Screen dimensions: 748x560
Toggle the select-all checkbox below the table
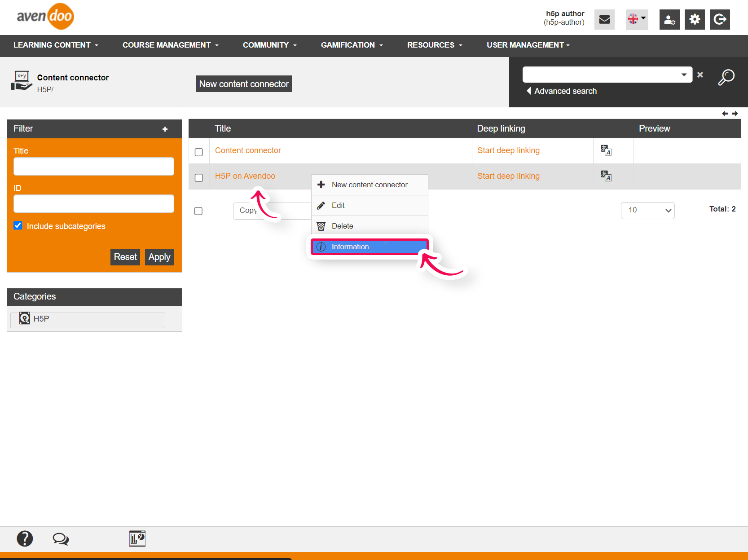coord(198,211)
